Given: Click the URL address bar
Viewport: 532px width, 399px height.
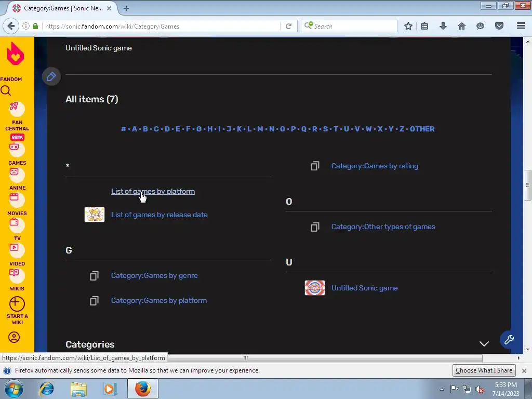Looking at the screenshot, I should pyautogui.click(x=161, y=26).
